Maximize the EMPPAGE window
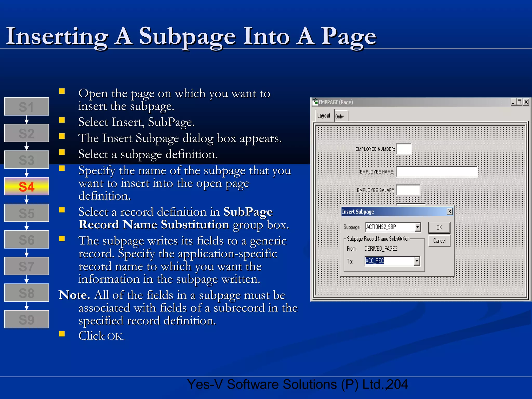Viewport: 532px width, 399px height. (519, 102)
